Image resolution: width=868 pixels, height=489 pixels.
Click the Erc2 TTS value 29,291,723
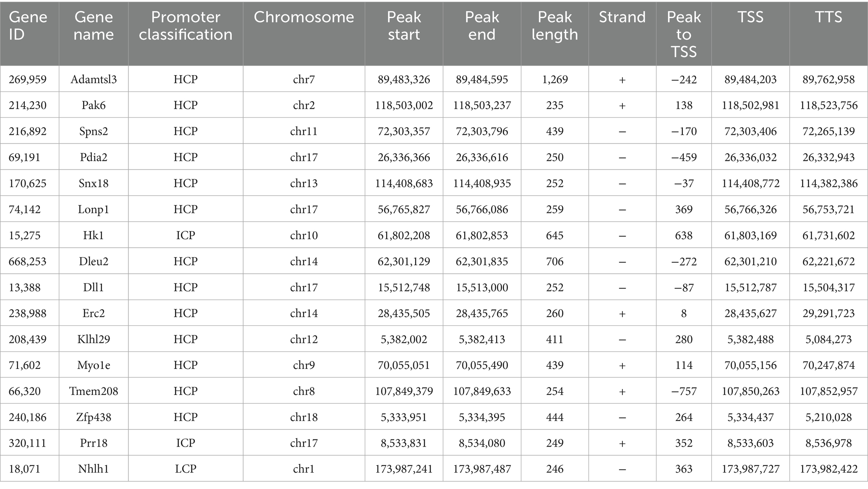(x=829, y=314)
